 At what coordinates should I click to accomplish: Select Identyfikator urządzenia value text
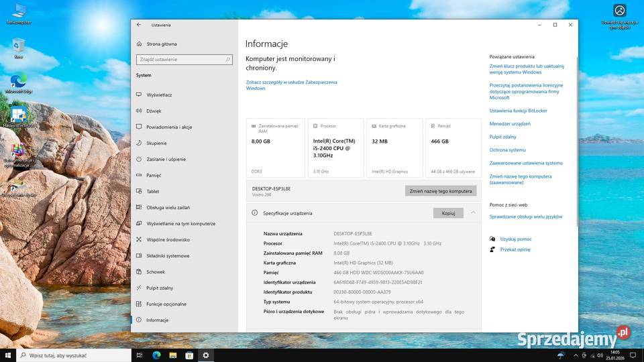coord(378,282)
